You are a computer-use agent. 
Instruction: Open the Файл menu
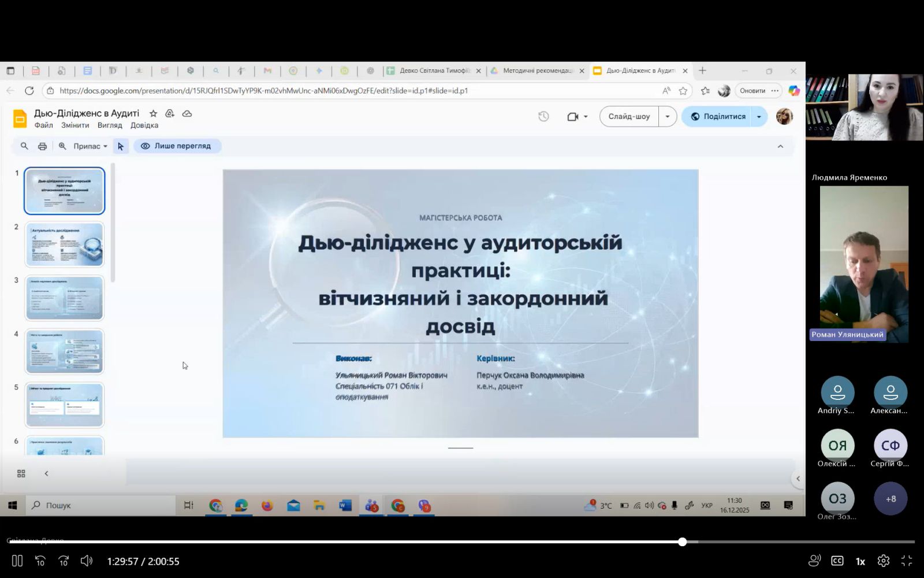point(43,125)
